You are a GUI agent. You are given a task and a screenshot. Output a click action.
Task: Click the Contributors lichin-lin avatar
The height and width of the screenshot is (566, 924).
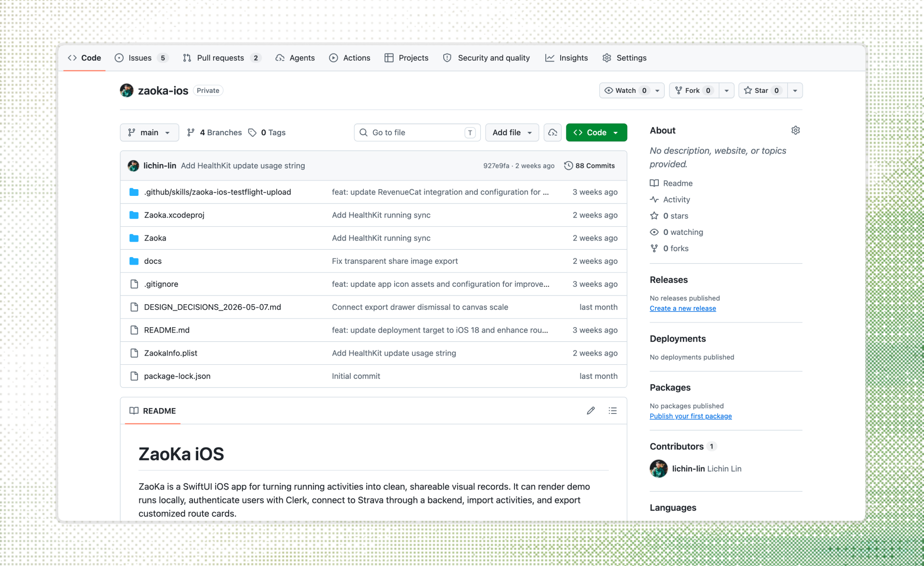click(x=658, y=468)
